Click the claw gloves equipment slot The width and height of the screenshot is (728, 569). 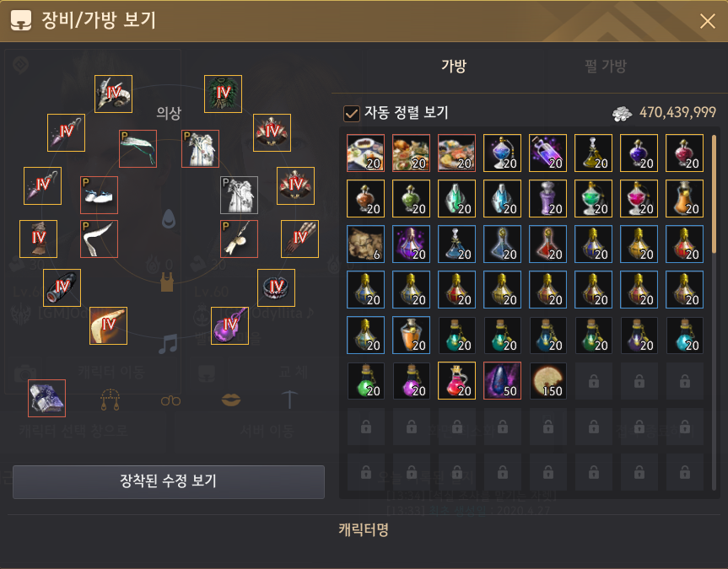300,239
